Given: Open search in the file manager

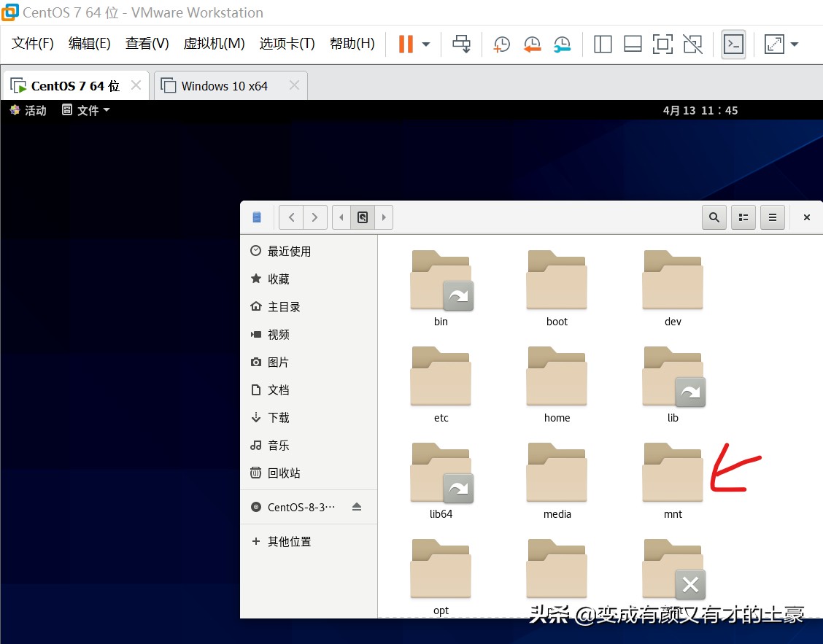Looking at the screenshot, I should tap(714, 217).
